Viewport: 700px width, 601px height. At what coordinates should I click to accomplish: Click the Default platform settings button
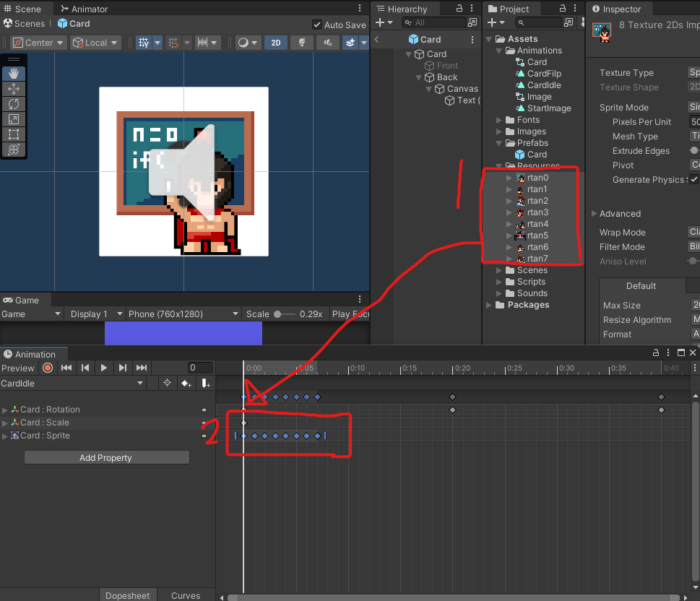641,285
